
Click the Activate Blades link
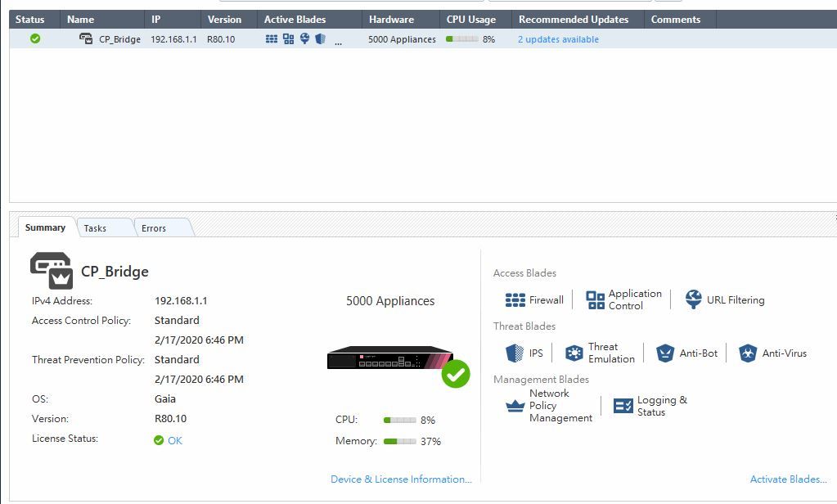pos(788,479)
